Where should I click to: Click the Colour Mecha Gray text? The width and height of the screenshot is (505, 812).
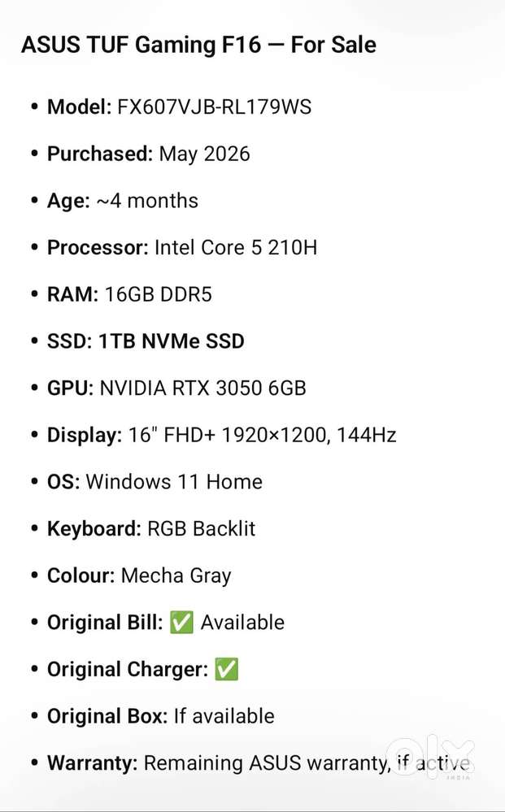click(139, 575)
